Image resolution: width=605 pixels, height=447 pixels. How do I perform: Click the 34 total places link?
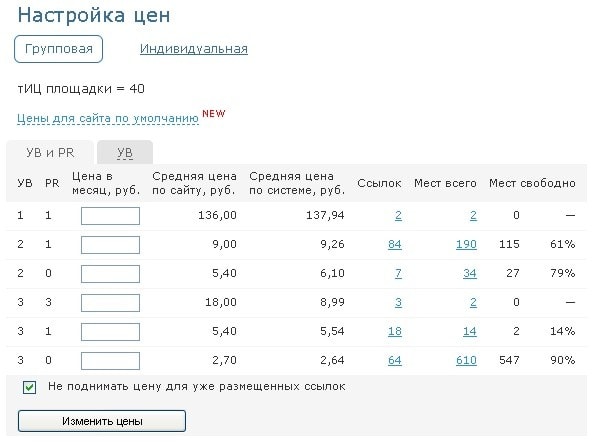pyautogui.click(x=470, y=274)
